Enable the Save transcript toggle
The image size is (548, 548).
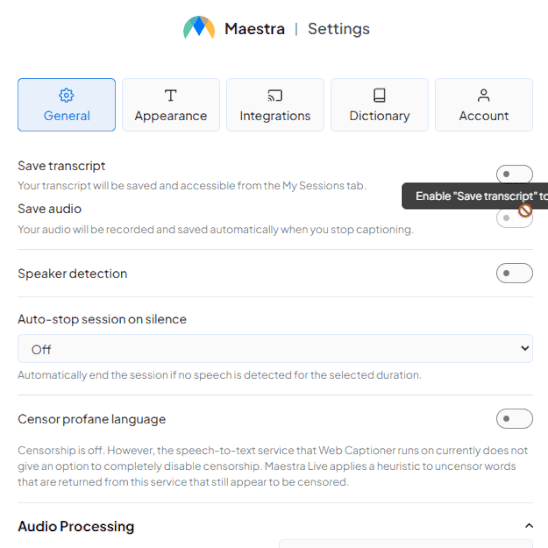point(514,174)
